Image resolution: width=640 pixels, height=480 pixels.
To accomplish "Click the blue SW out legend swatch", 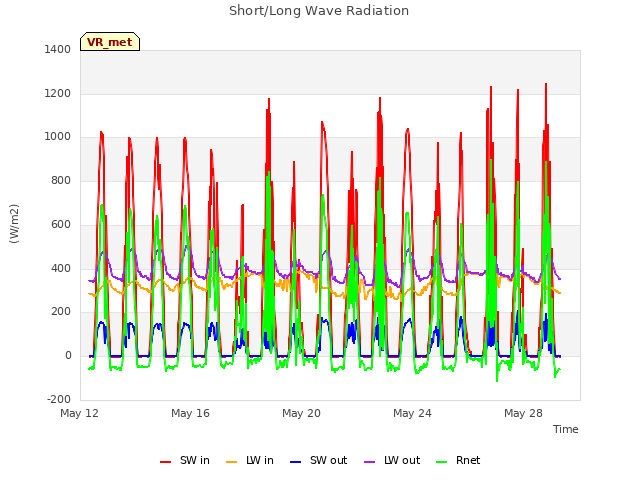I will 295,462.
